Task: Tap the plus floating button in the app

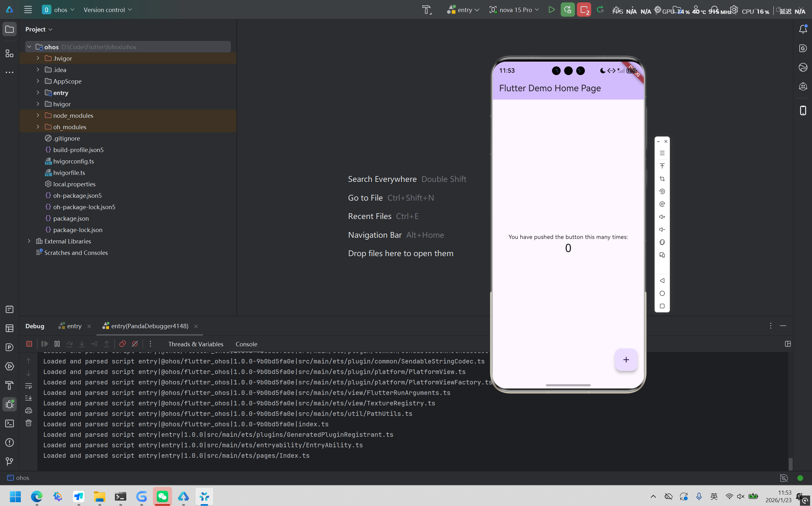Action: [626, 360]
